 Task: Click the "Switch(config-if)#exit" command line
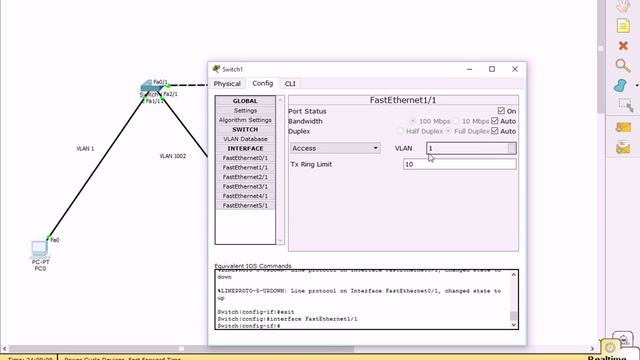(x=256, y=312)
